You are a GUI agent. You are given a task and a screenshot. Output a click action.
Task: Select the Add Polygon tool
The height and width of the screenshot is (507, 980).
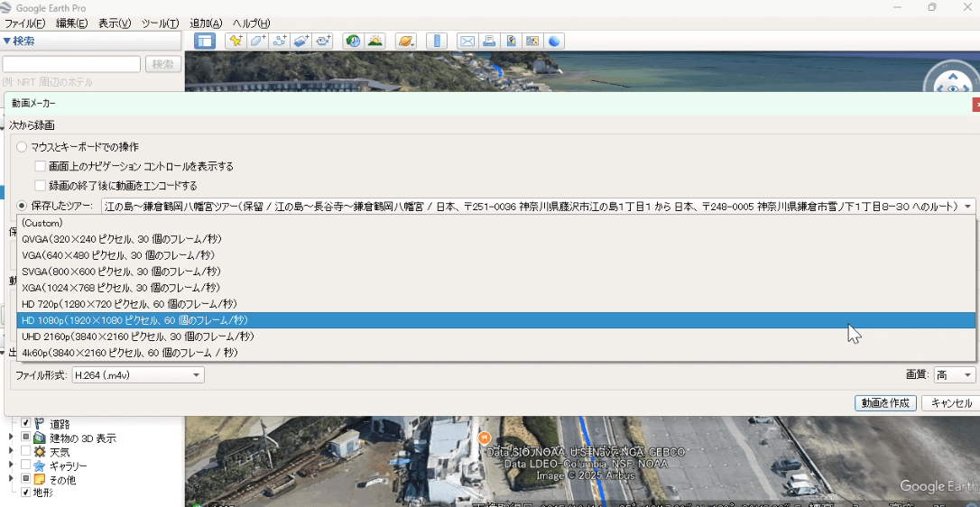tap(257, 41)
